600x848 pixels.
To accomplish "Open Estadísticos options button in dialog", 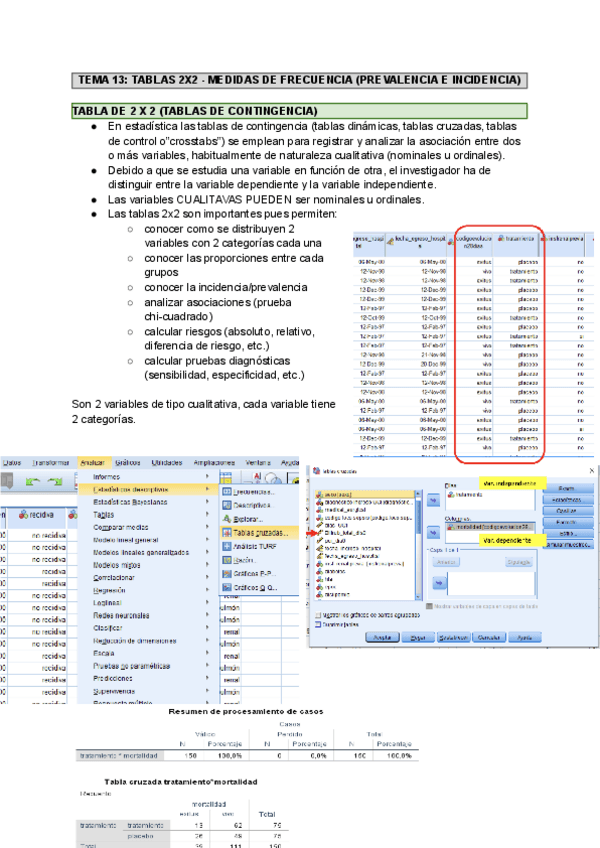I will click(x=568, y=500).
